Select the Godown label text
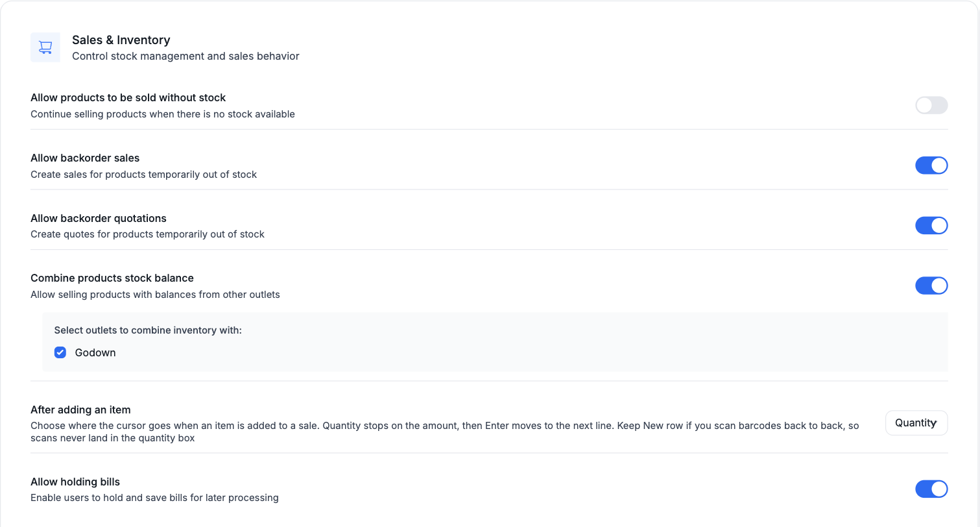The height and width of the screenshot is (527, 980). [x=95, y=352]
